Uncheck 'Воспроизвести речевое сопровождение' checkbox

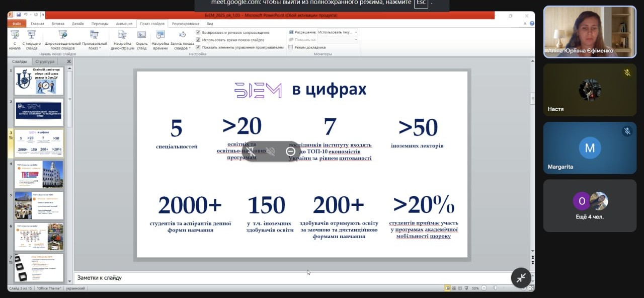point(198,32)
